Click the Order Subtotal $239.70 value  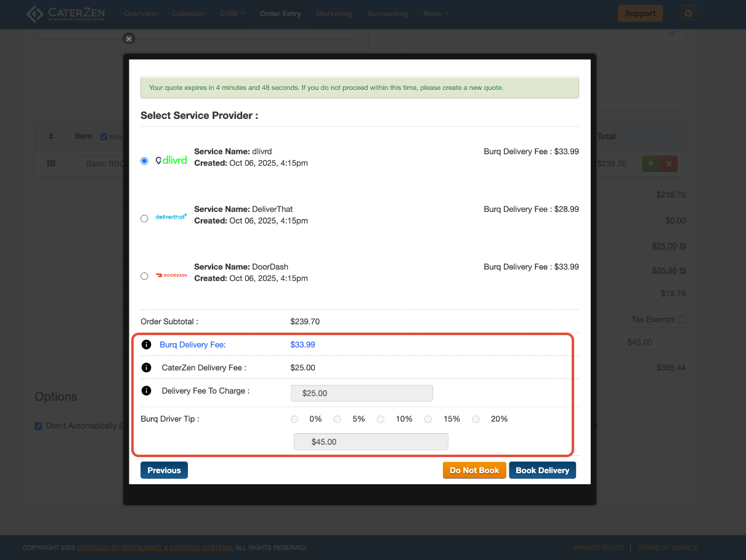click(x=305, y=322)
